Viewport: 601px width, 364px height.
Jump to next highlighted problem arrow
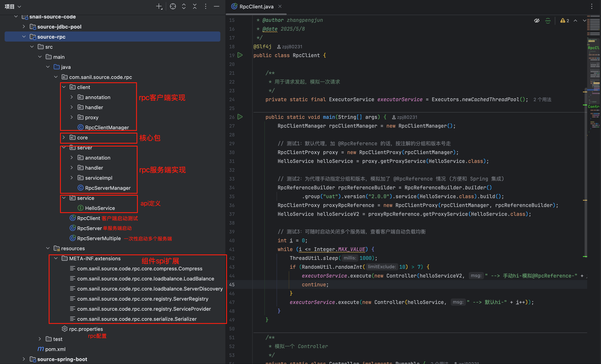(584, 21)
